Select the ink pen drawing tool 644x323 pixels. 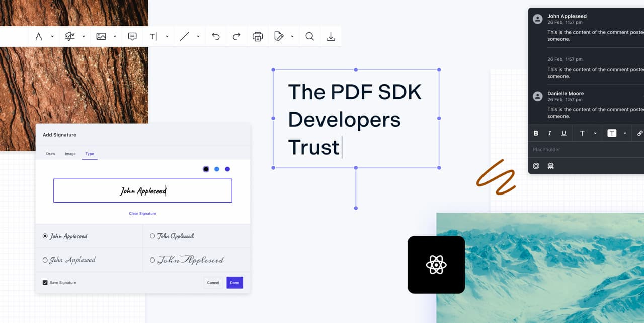39,36
